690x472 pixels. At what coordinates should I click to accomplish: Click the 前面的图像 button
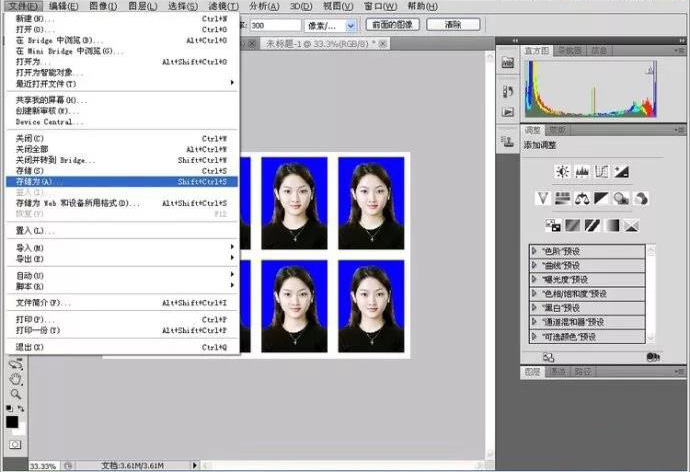[391, 24]
